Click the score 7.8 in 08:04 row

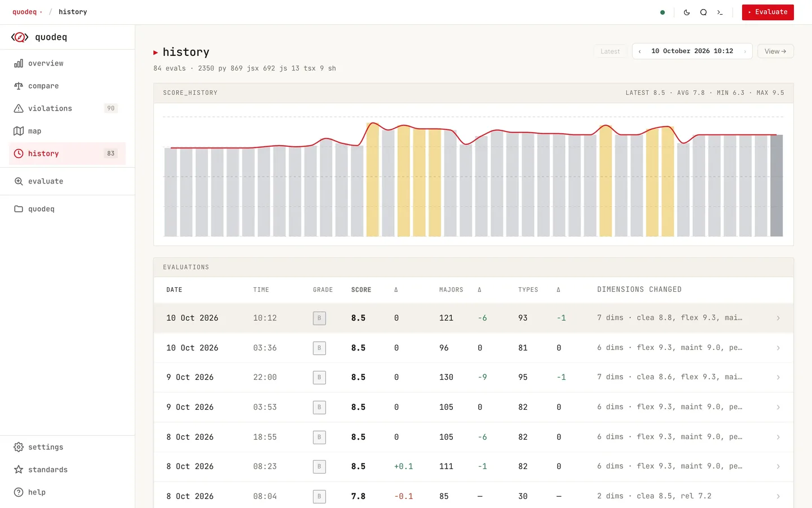click(358, 496)
